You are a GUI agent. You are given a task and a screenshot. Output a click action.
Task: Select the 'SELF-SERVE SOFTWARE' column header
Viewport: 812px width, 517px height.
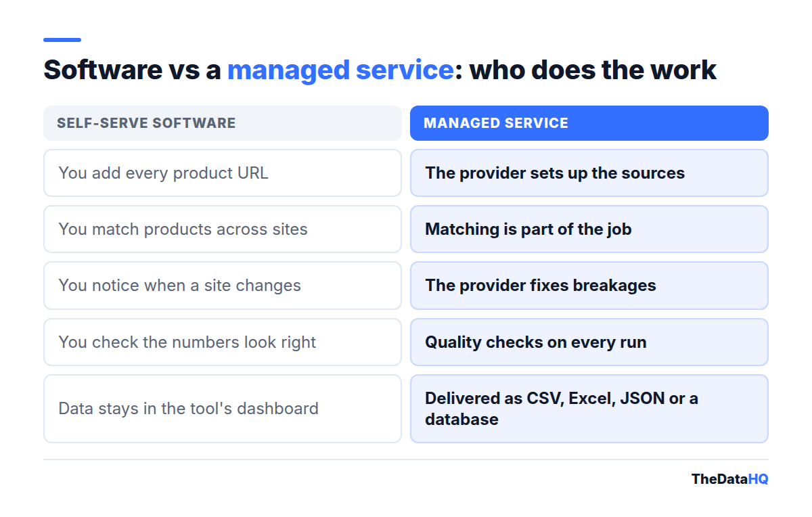point(223,123)
